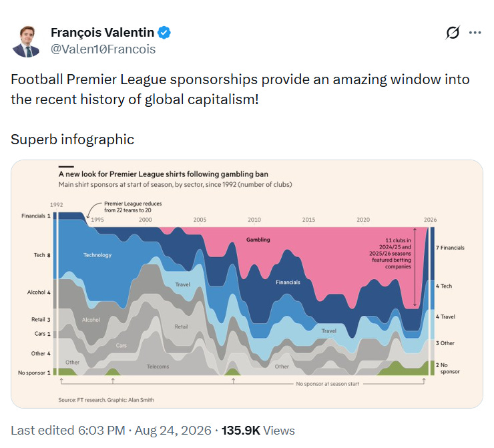Click François Valentin's profile avatar
This screenshot has height=448, width=494.
[26, 41]
